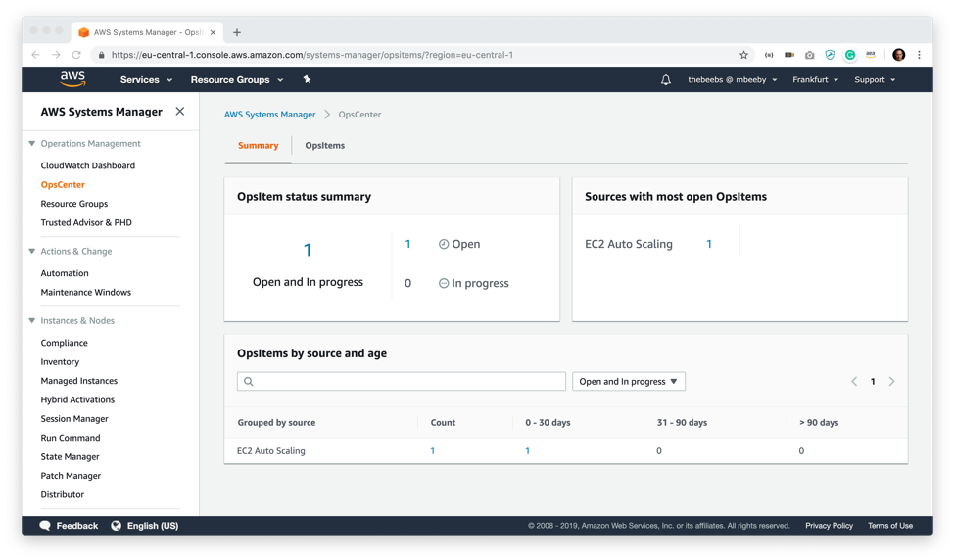Click the AWS logo home icon

click(72, 79)
